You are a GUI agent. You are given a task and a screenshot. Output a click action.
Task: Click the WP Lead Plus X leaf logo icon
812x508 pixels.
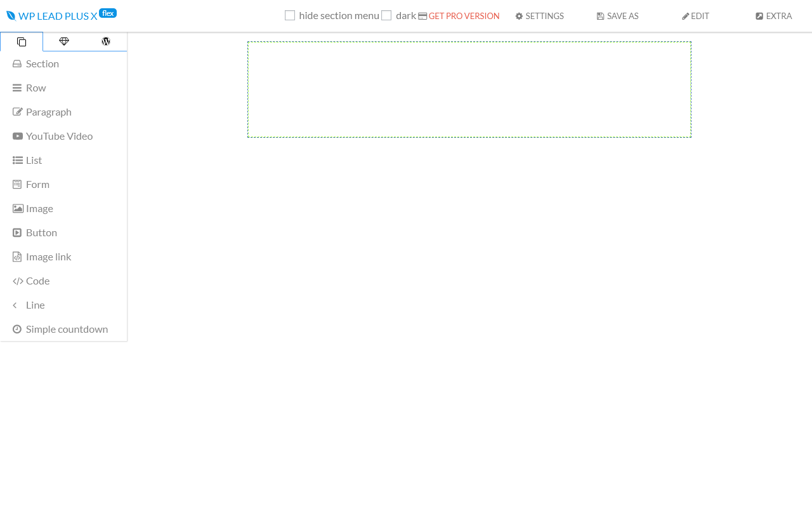click(x=11, y=16)
